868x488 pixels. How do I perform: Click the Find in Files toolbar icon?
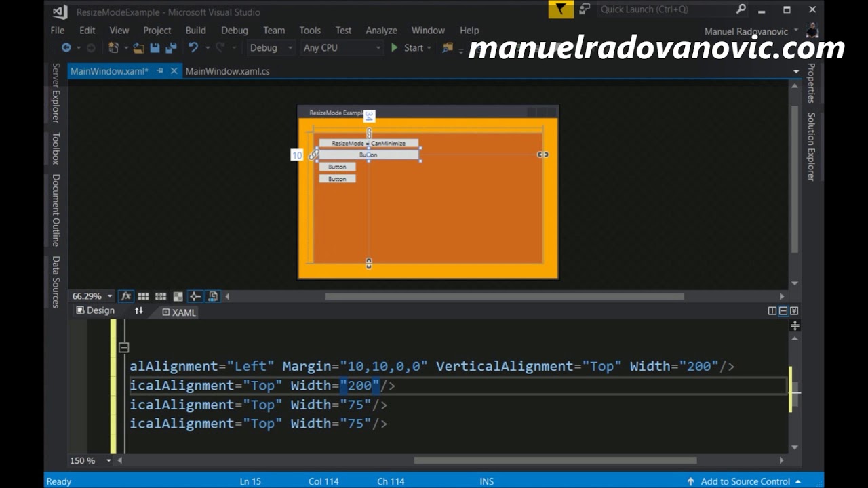[x=448, y=48]
